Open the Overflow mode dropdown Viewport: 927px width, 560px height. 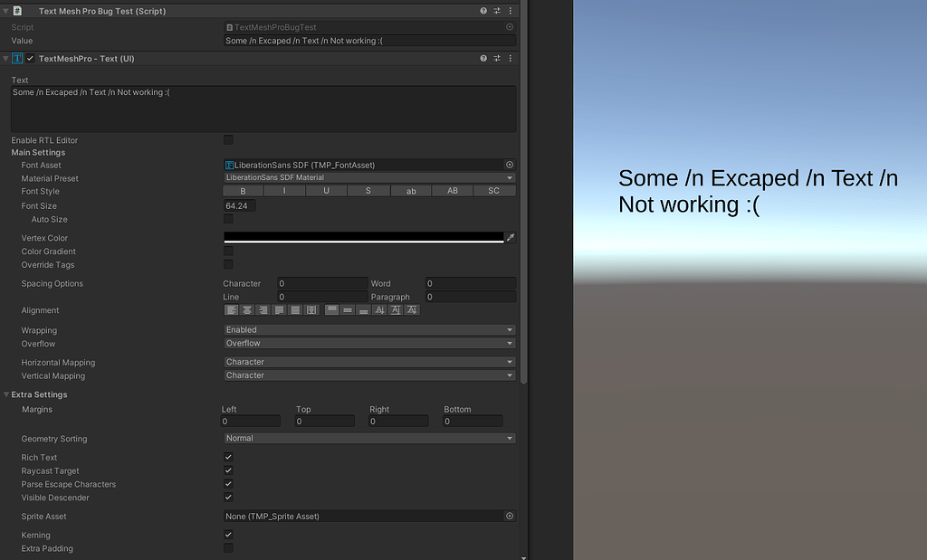[368, 343]
